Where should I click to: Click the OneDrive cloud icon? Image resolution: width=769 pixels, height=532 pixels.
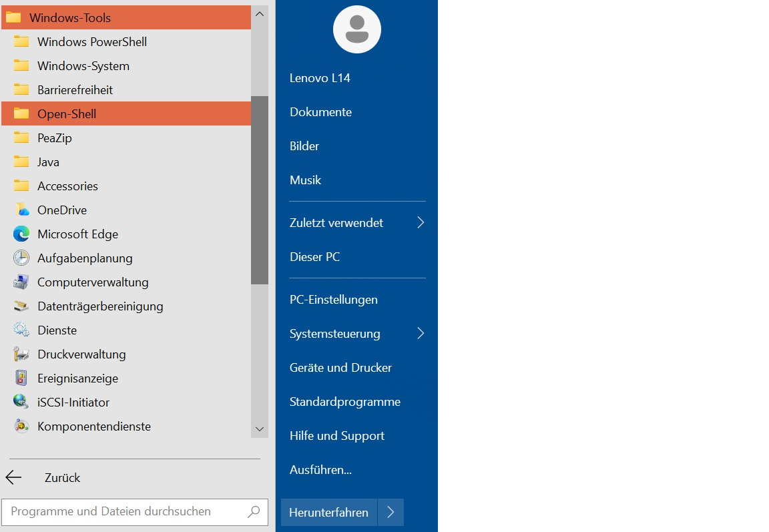[x=21, y=210]
